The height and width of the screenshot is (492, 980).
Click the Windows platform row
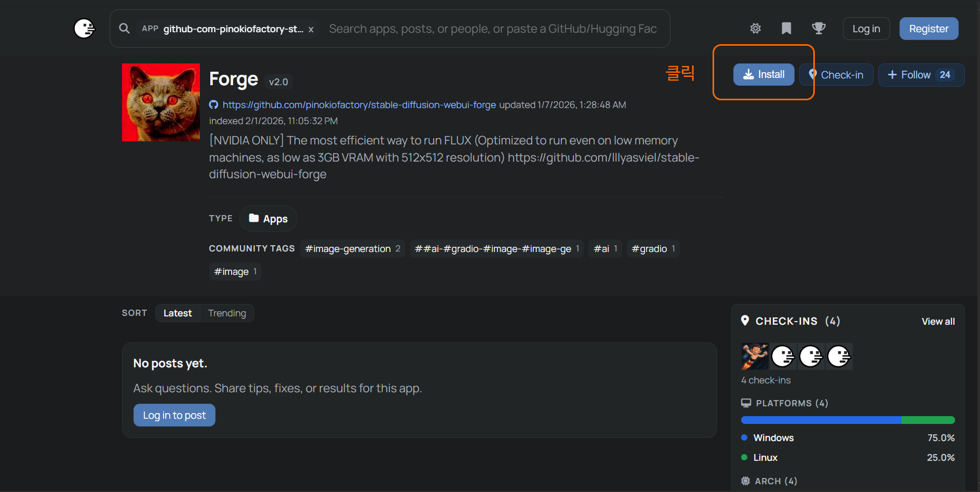[848, 438]
